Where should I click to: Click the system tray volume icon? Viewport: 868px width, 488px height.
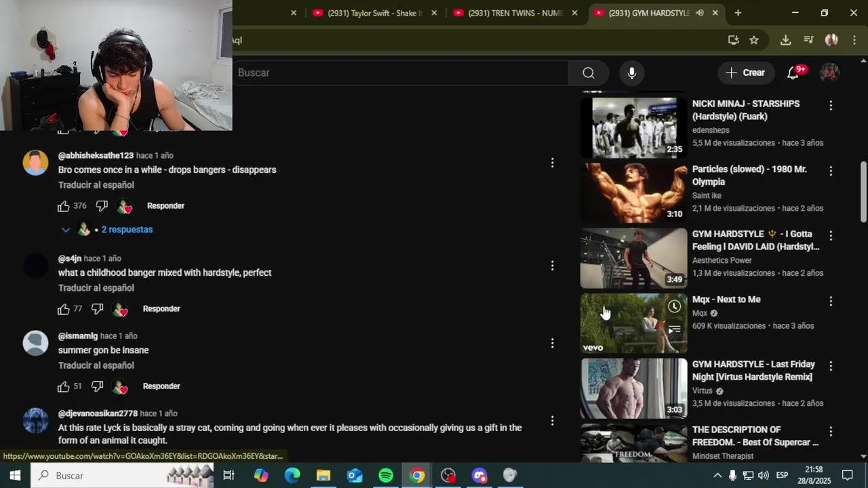[764, 475]
